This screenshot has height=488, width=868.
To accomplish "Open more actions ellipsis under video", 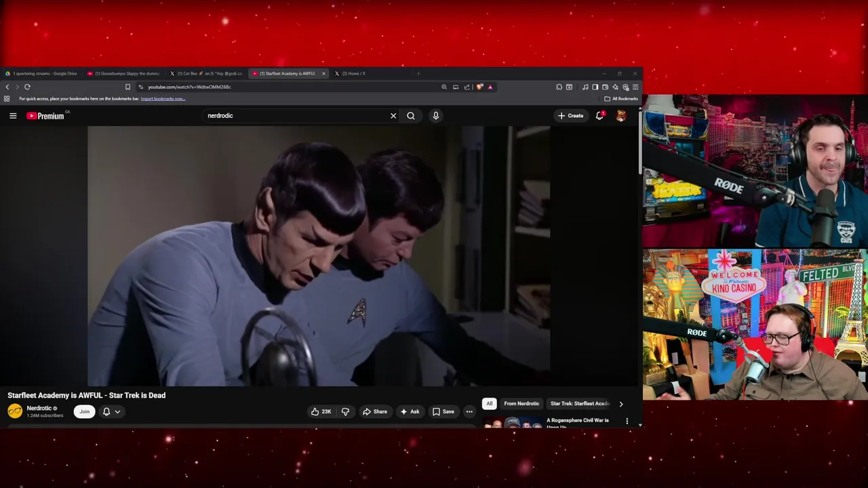I will click(469, 411).
